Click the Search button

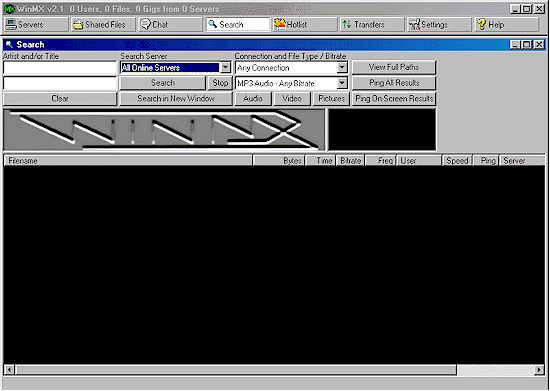(x=163, y=83)
